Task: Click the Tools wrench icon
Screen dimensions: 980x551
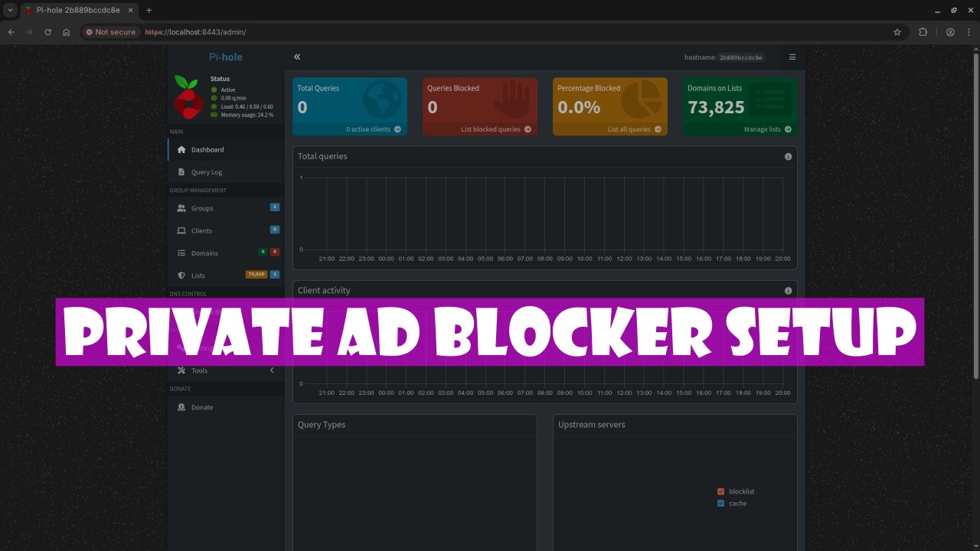Action: tap(181, 370)
